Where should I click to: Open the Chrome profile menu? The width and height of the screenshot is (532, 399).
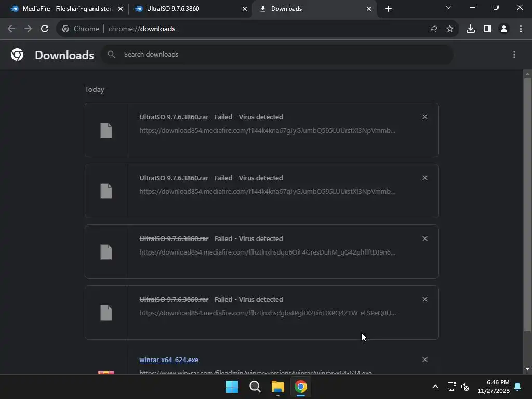tap(504, 29)
